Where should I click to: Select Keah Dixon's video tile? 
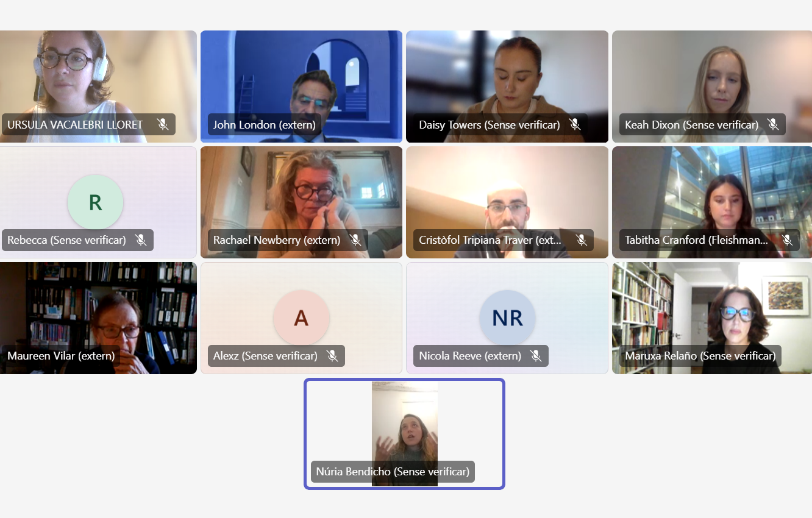coord(712,87)
